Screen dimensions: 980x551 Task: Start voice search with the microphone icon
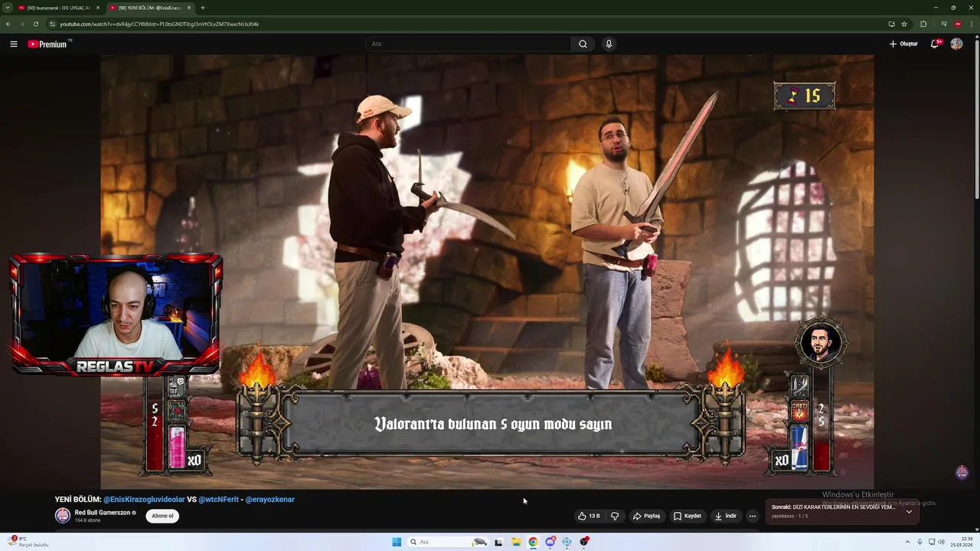(609, 44)
